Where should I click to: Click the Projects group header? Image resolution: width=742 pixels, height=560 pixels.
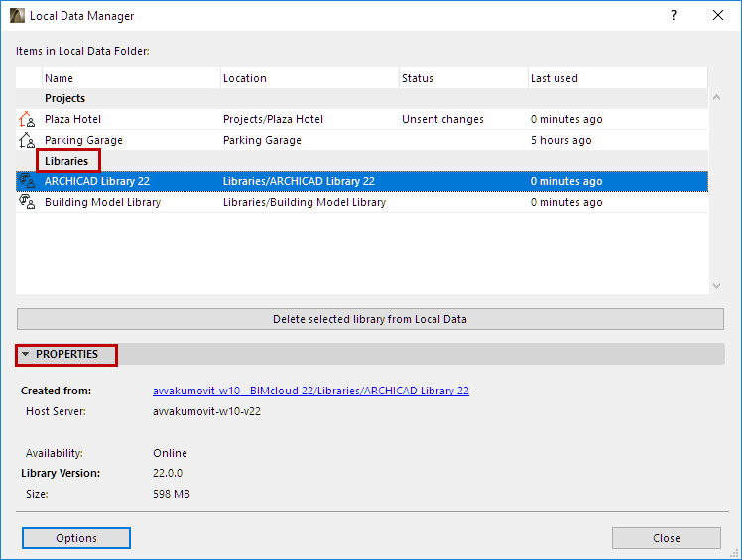[x=64, y=98]
